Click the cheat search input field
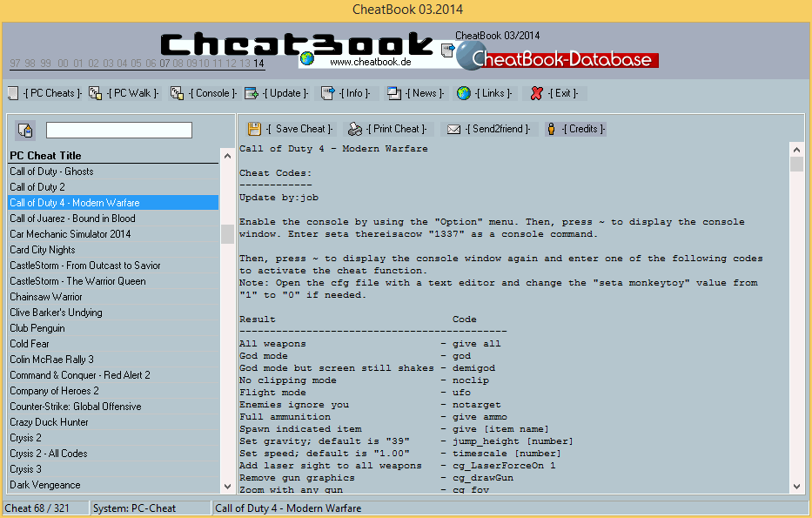Viewport: 812px width, 518px height. 119,130
